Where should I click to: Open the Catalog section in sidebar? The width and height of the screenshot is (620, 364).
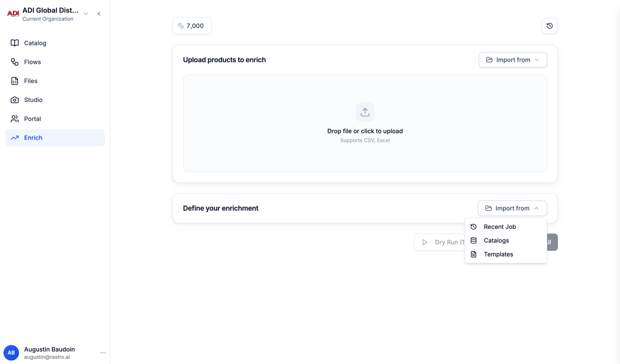tap(55, 43)
